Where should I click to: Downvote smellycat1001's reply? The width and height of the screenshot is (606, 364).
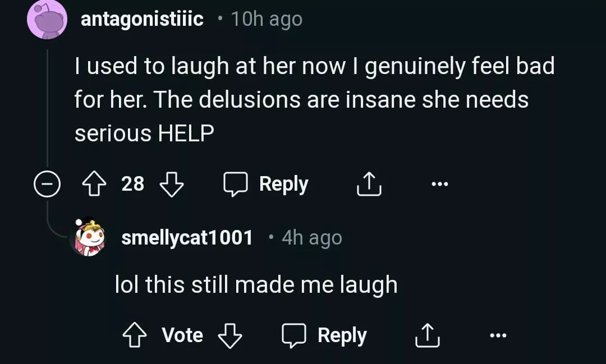(x=229, y=335)
